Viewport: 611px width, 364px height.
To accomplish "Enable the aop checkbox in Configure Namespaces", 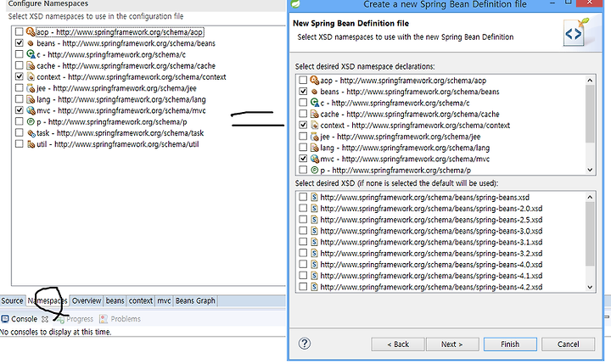I will coord(19,31).
